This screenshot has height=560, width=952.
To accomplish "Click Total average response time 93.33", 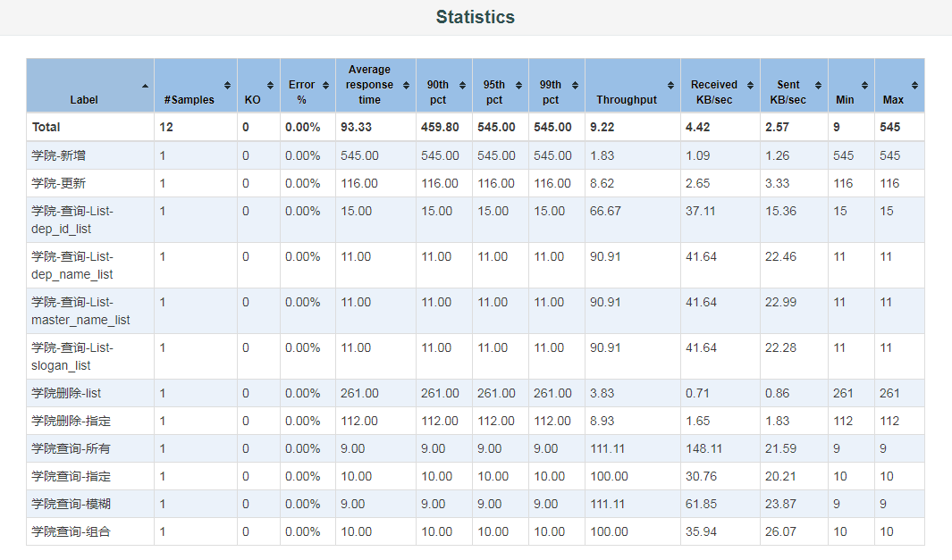I will 357,128.
